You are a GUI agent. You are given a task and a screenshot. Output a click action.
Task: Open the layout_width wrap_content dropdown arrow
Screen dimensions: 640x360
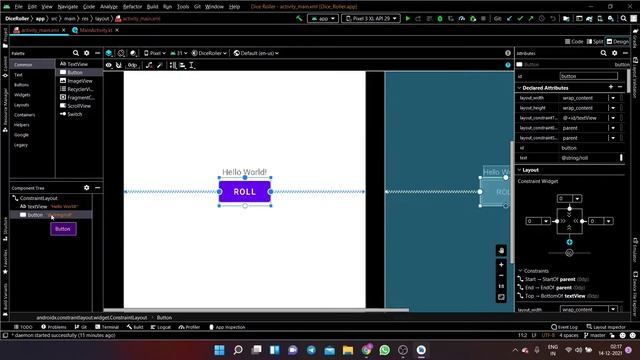point(613,98)
